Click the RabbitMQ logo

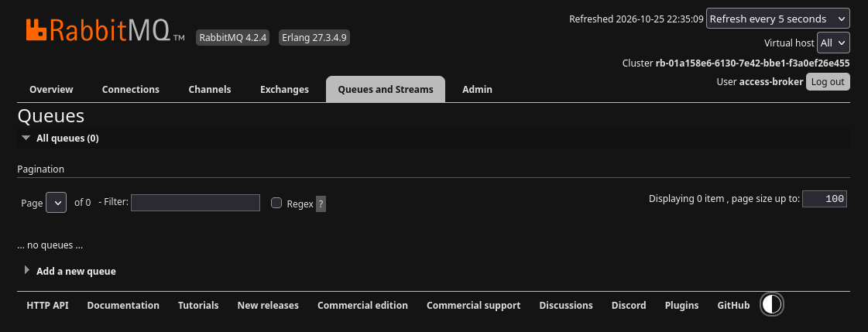tap(105, 30)
